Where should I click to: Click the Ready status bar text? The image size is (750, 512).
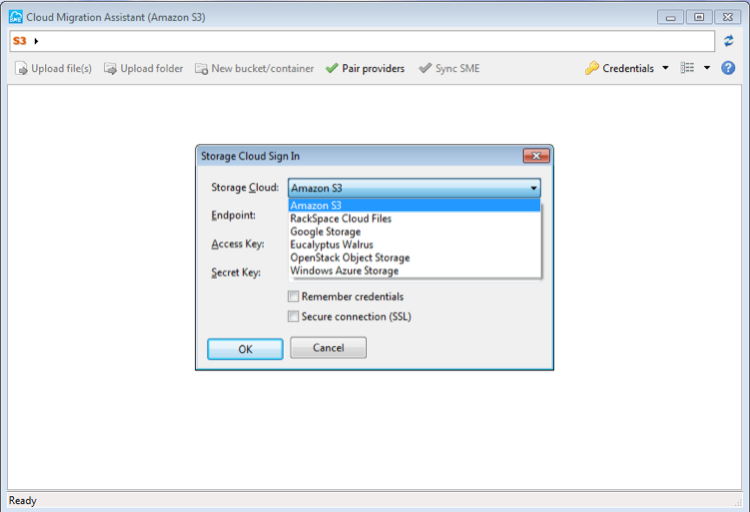pyautogui.click(x=22, y=501)
